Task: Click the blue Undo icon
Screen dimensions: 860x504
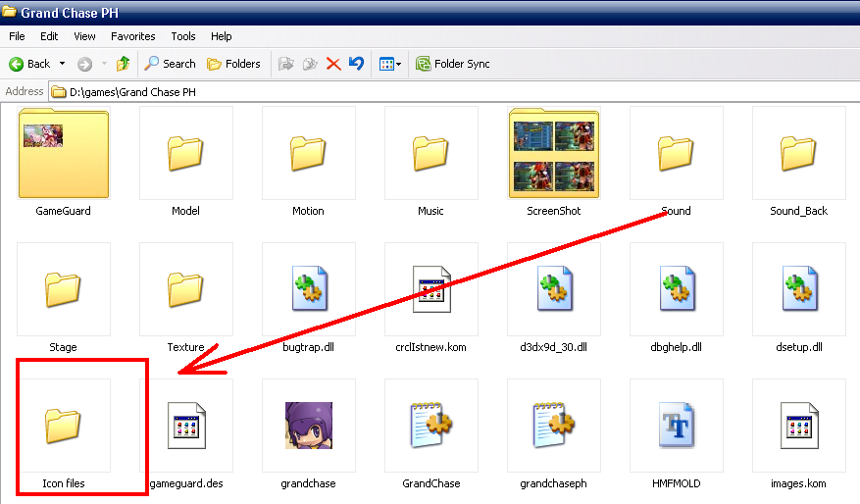Action: click(357, 64)
